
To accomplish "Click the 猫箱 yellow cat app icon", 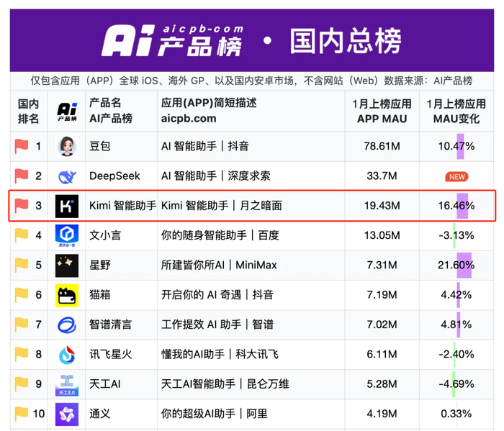I will click(x=67, y=295).
